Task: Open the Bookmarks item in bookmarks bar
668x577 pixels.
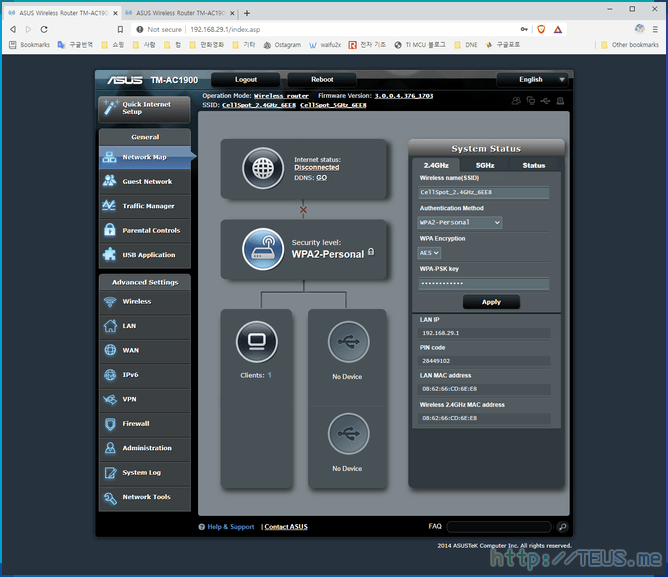Action: pyautogui.click(x=29, y=45)
